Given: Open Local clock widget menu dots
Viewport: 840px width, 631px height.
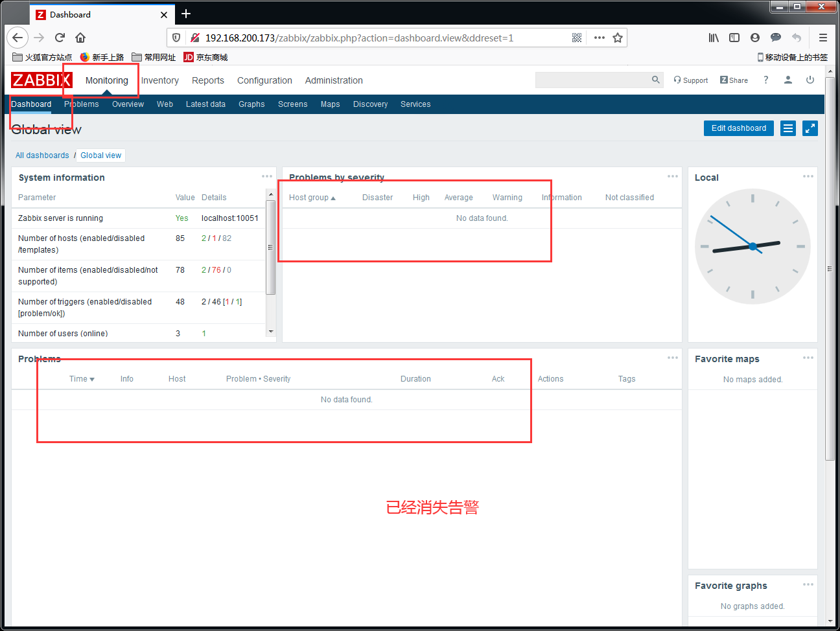Looking at the screenshot, I should coord(808,176).
